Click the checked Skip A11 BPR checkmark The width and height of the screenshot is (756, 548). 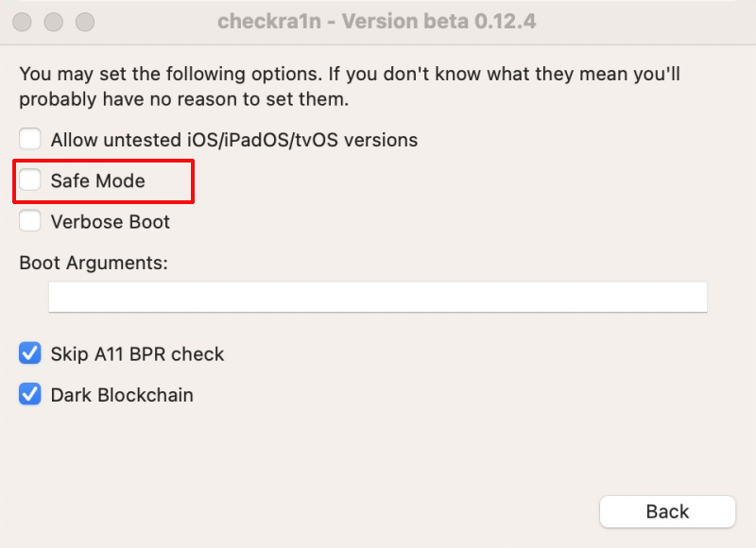29,353
